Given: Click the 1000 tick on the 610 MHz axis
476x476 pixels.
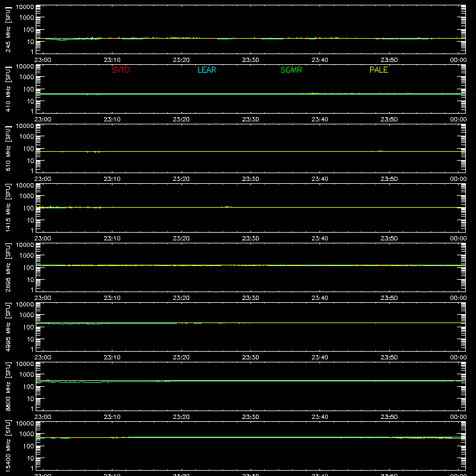Looking at the screenshot, I should [27, 136].
